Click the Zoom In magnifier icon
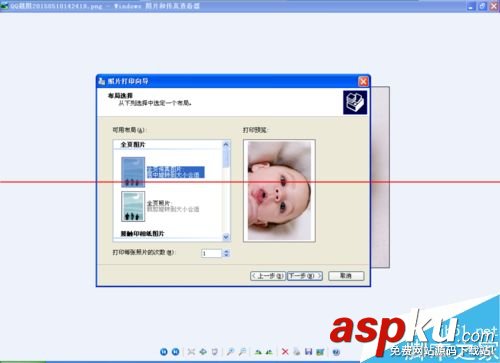Screen dimensions: 500x363 (x=230, y=352)
